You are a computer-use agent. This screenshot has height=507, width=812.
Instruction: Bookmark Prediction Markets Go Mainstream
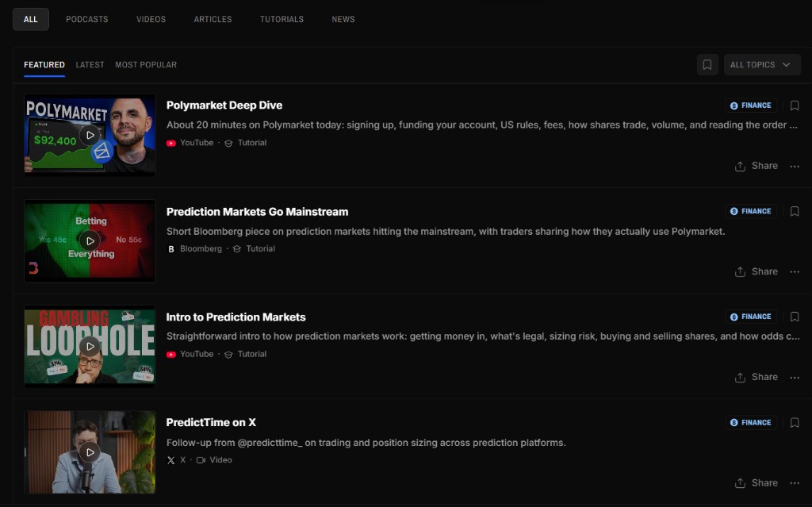[x=795, y=212]
